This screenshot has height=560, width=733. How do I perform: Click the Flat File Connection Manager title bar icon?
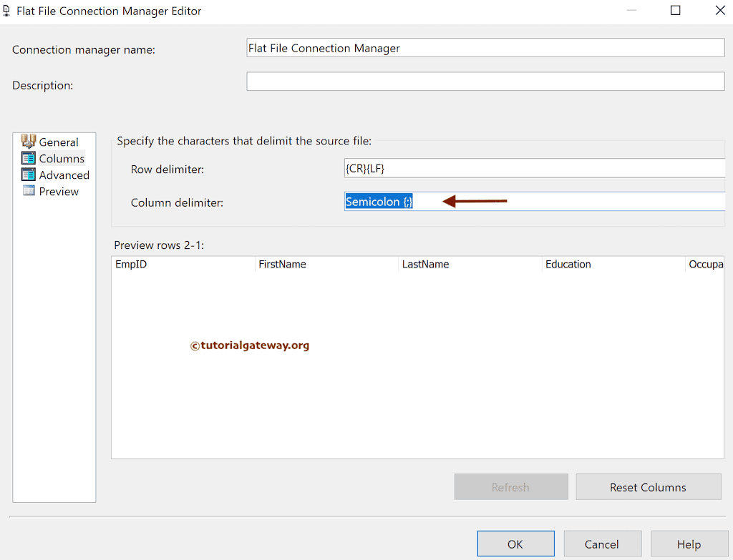pyautogui.click(x=8, y=11)
